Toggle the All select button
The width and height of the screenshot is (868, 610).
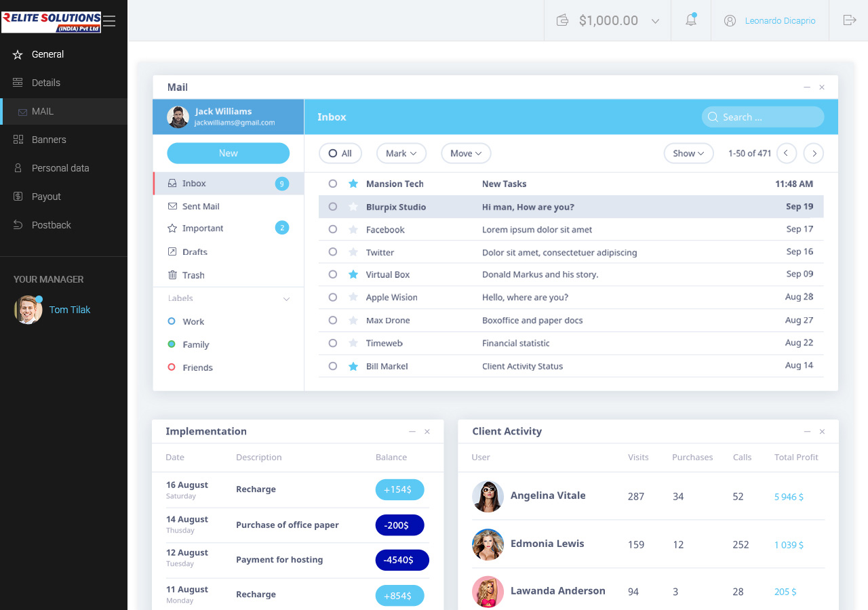(340, 153)
